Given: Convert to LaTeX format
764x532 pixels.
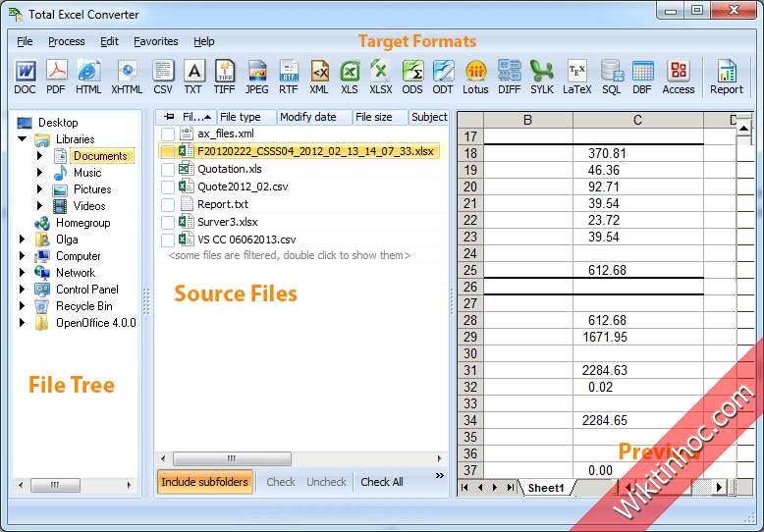Looking at the screenshot, I should pyautogui.click(x=576, y=77).
